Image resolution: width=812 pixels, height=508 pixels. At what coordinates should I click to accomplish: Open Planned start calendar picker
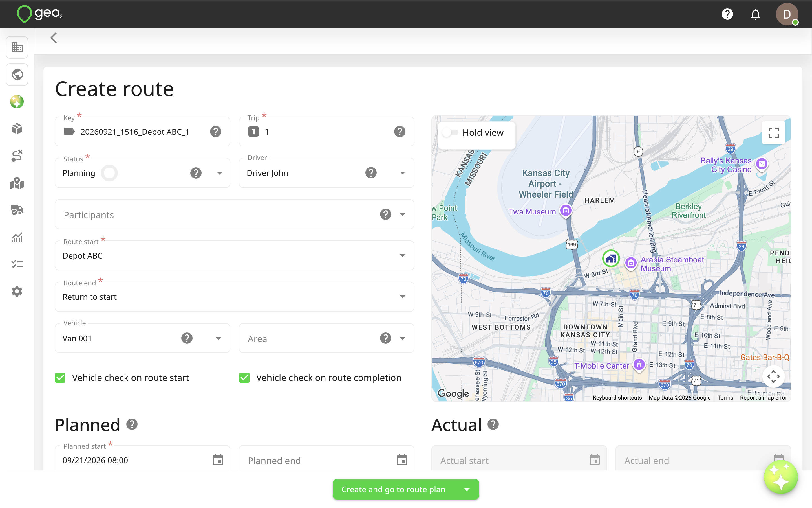point(218,460)
